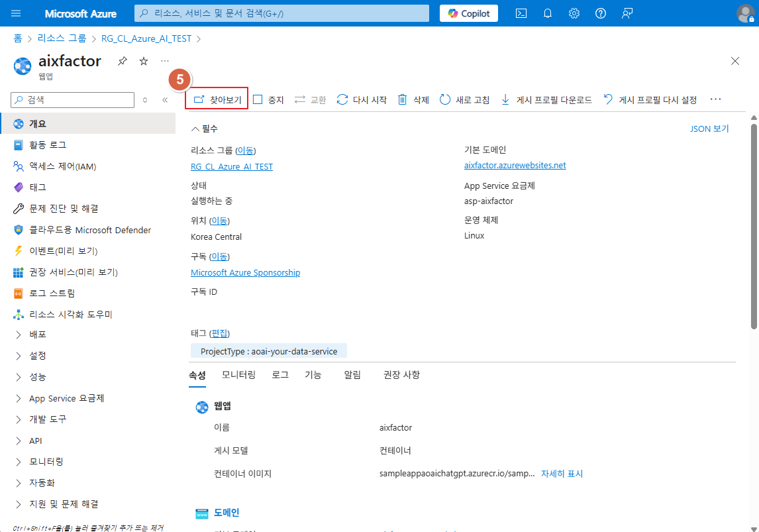Click the 중지 stop button

click(x=268, y=100)
